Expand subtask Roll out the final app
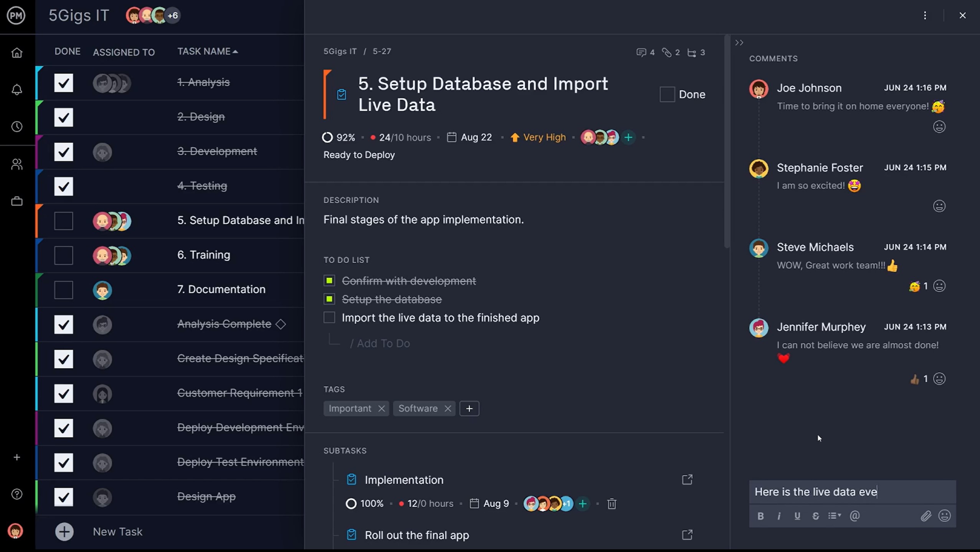The image size is (980, 552). [688, 534]
